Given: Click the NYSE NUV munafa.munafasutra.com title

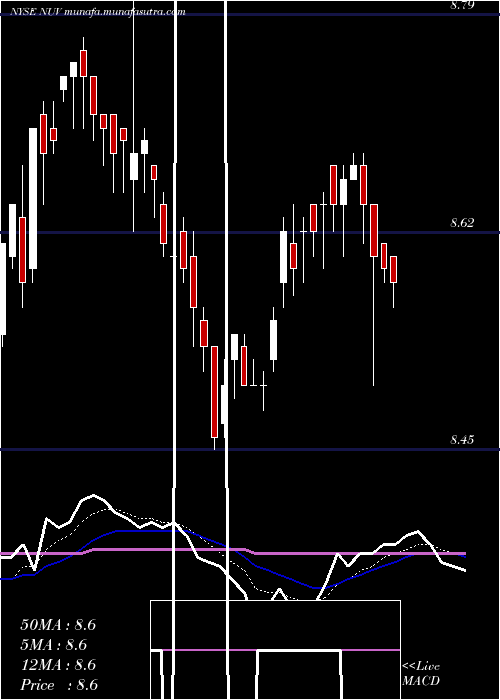Looking at the screenshot, I should (x=96, y=12).
